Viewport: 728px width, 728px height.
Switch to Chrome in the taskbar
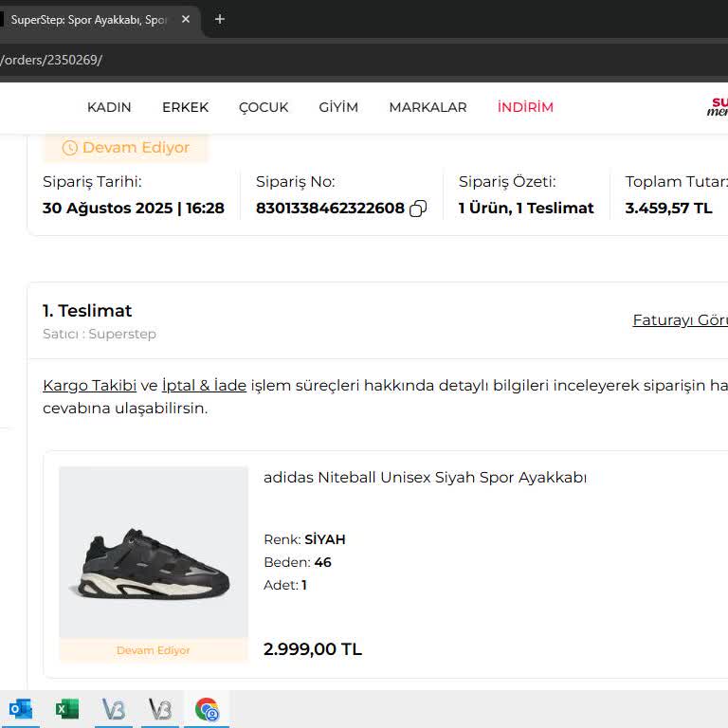[x=207, y=709]
